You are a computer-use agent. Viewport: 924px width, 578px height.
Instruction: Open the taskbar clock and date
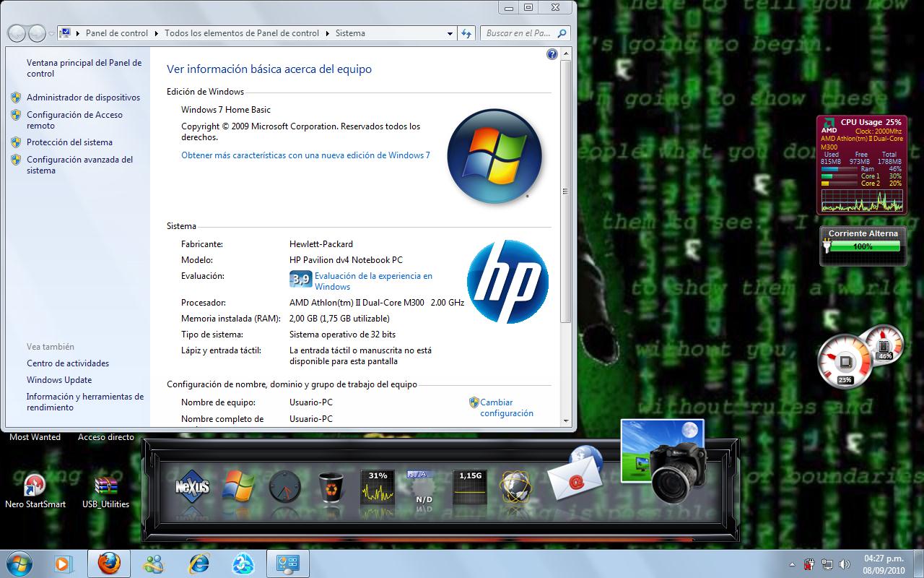pyautogui.click(x=884, y=564)
